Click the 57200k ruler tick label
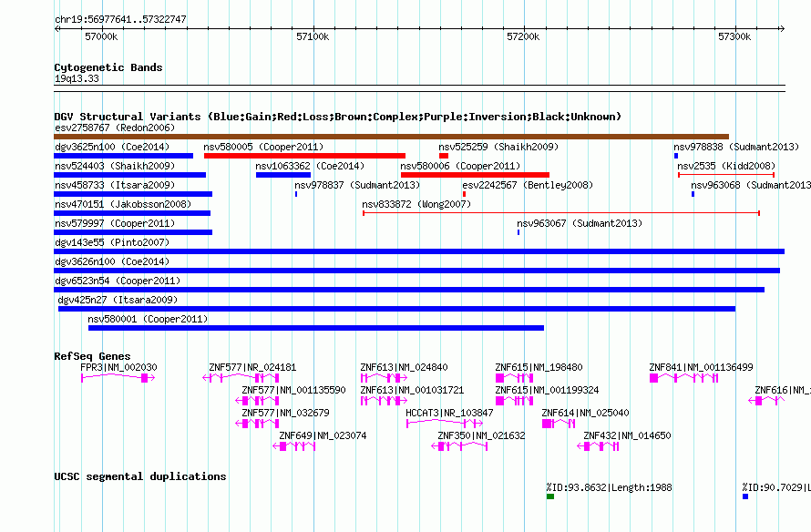Screen dimensions: 811x532 (x=523, y=36)
